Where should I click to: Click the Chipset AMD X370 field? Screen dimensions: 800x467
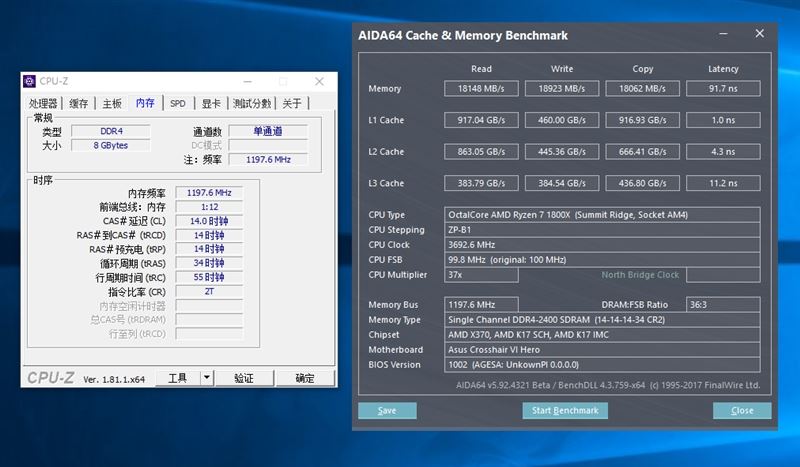point(602,334)
